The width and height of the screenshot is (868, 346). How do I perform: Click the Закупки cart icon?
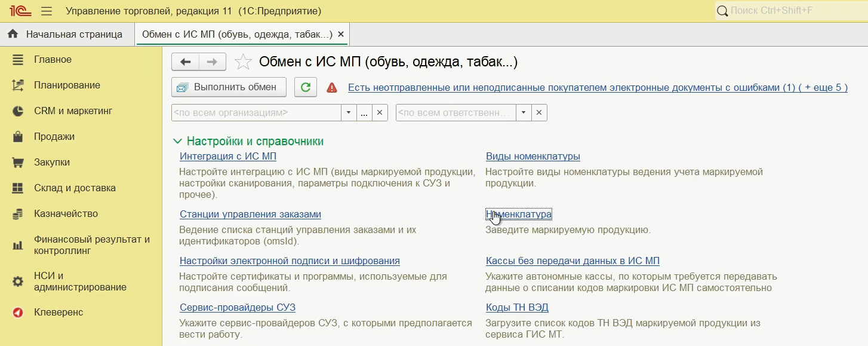pos(17,163)
